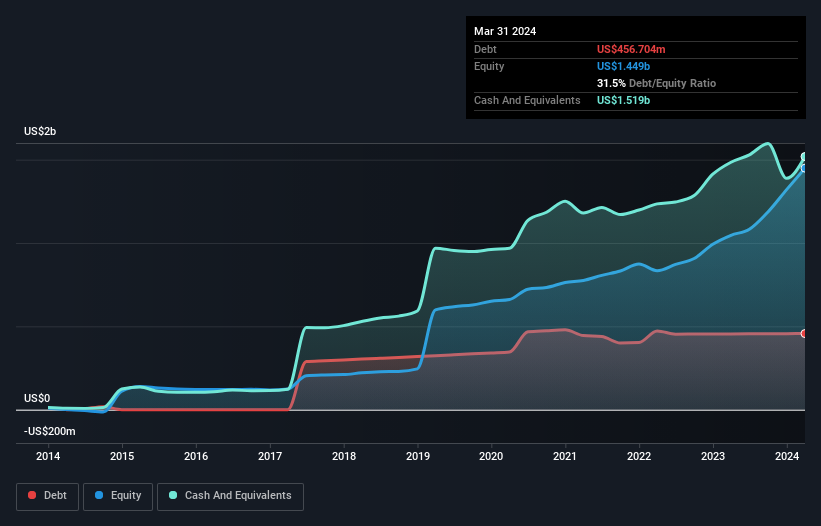Viewport: 821px width, 526px height.
Task: Click the Mar 31 2024 tooltip date
Action: click(x=505, y=31)
